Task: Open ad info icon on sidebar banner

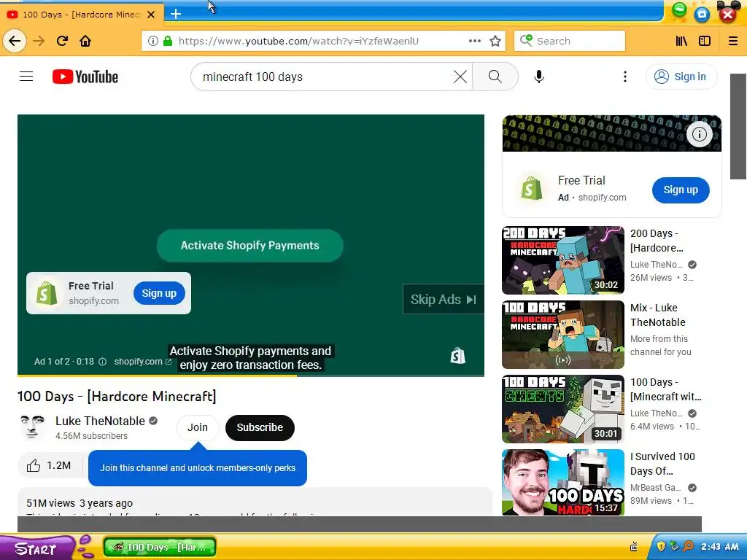Action: pyautogui.click(x=699, y=134)
